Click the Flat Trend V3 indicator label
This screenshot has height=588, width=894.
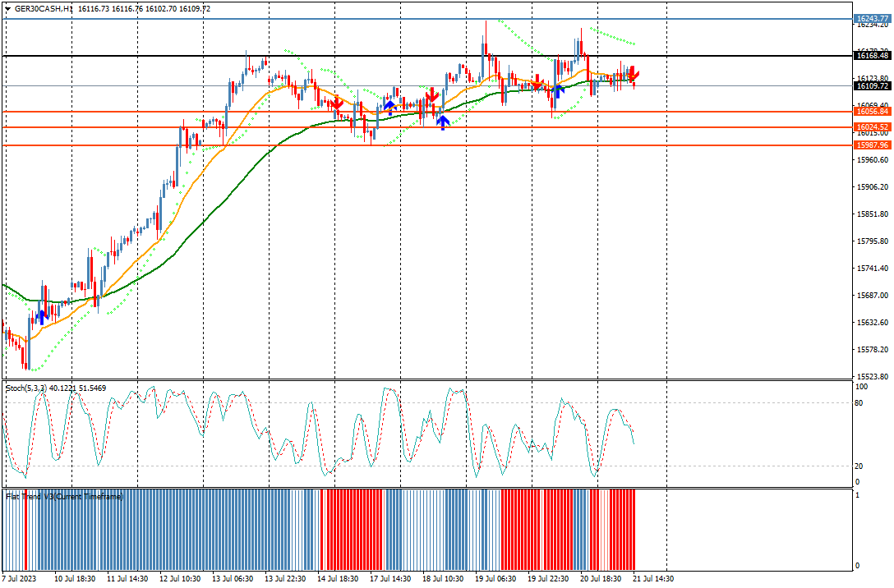[64, 497]
